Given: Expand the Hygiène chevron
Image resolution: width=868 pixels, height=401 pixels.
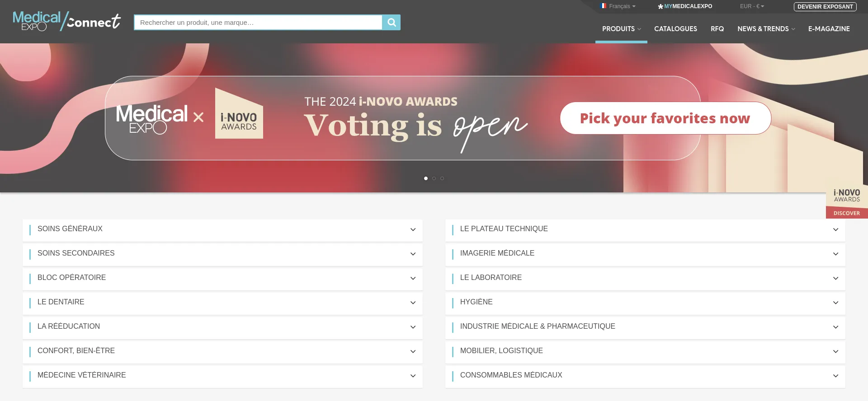Looking at the screenshot, I should point(835,303).
